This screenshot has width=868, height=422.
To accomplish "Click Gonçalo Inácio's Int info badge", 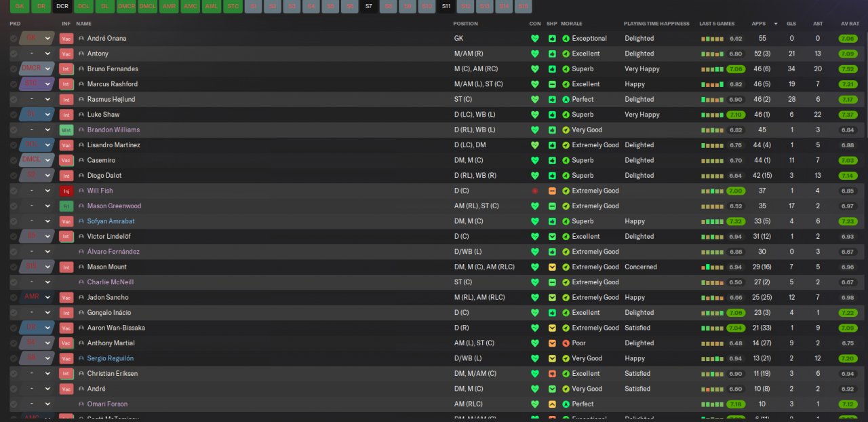I will 66,313.
